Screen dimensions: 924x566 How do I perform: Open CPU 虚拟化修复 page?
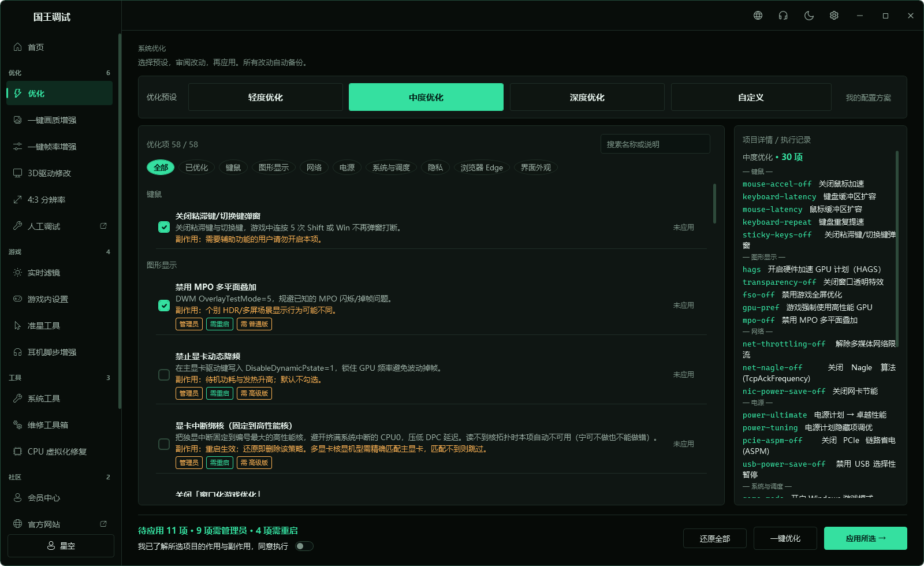coord(59,452)
